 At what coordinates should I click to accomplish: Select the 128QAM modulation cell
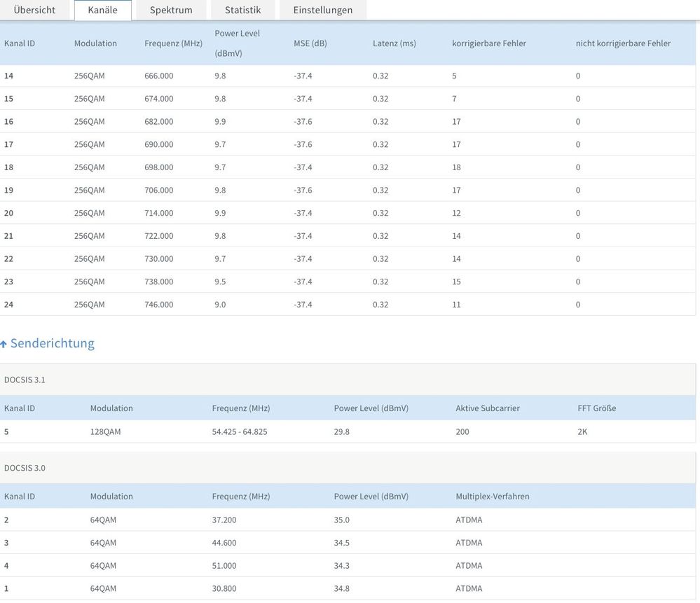105,432
